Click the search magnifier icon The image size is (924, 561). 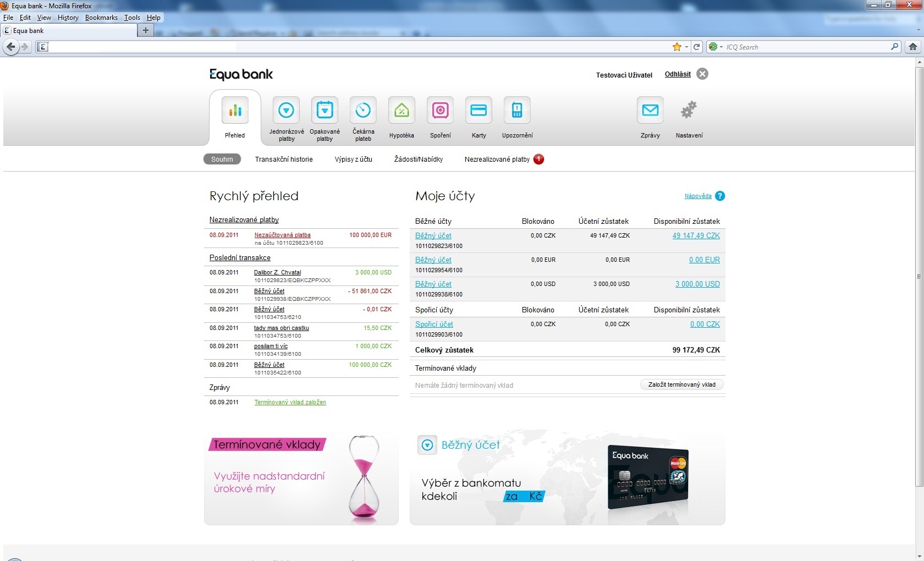895,47
